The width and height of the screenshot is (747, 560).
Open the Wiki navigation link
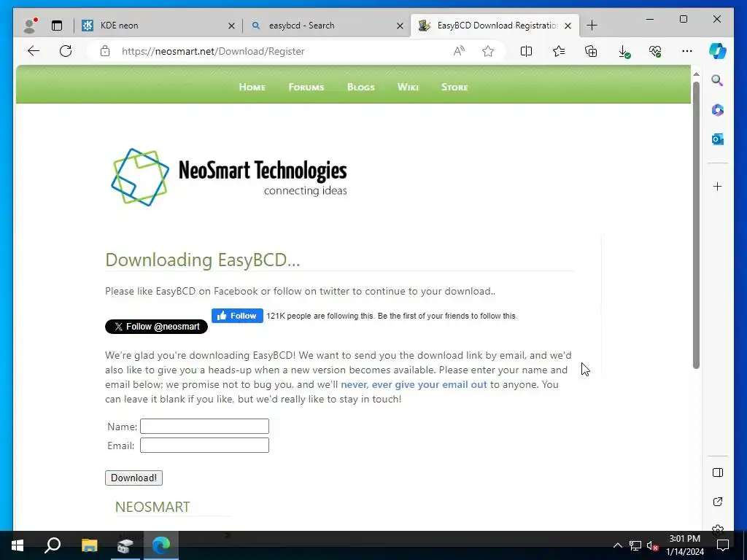click(x=408, y=87)
